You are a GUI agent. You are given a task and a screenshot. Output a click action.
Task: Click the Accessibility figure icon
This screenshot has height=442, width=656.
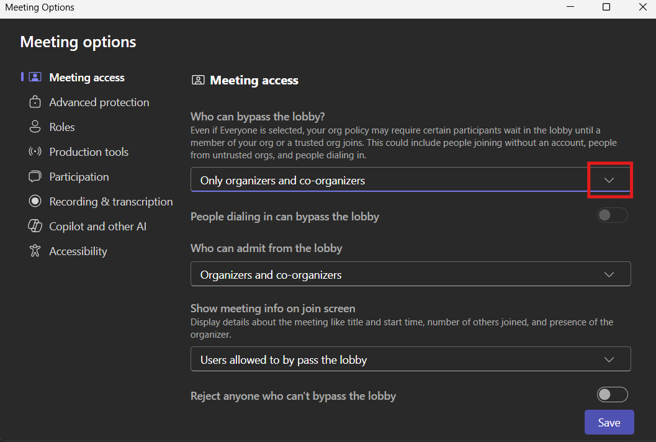click(35, 251)
